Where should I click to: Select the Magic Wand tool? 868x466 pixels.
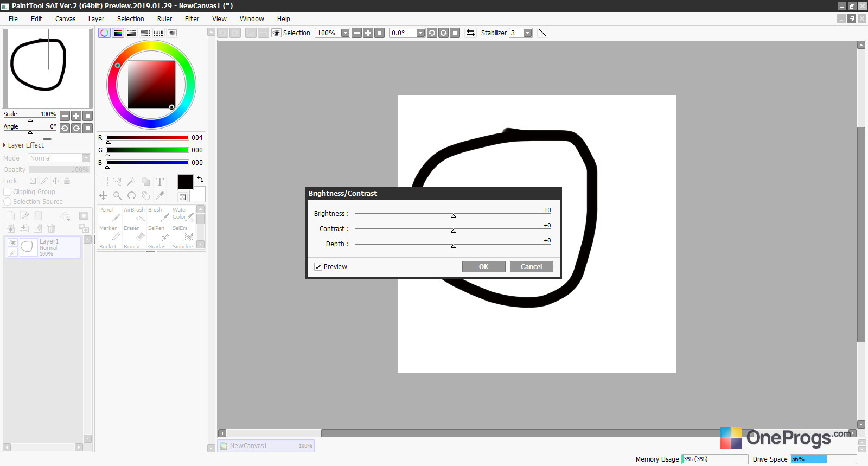(x=131, y=182)
